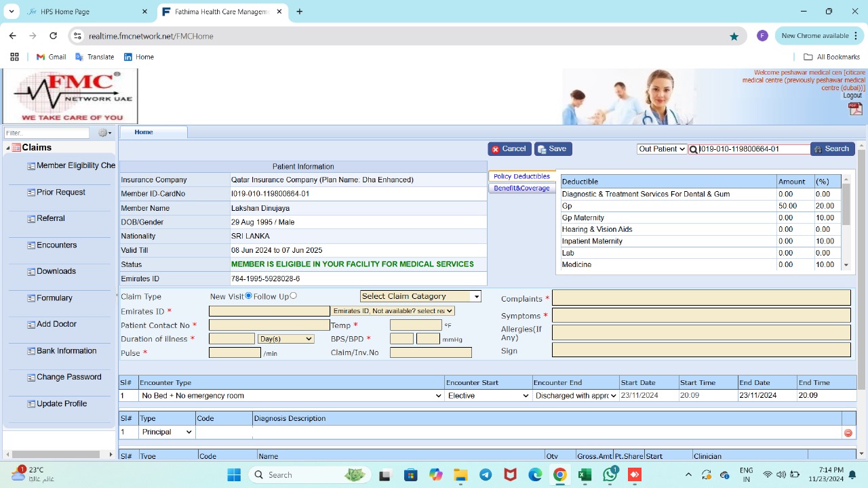Switch to the Benefit&Coverage tab
The height and width of the screenshot is (488, 868).
521,188
